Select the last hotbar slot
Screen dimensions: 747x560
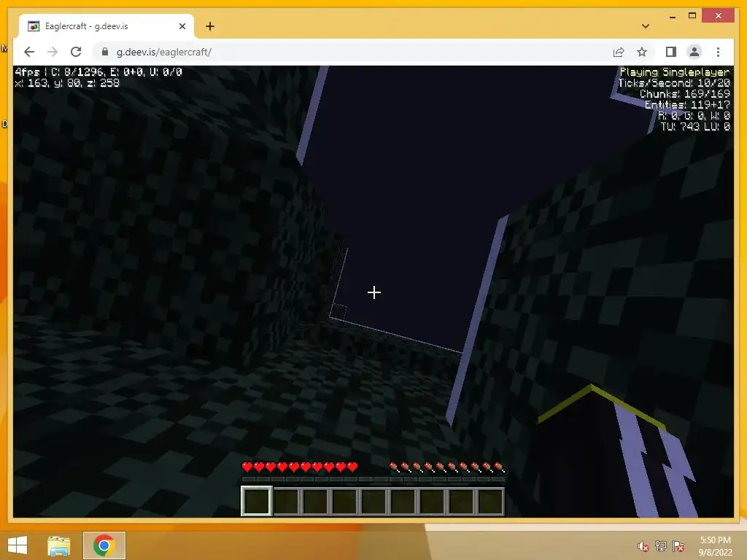pos(490,501)
